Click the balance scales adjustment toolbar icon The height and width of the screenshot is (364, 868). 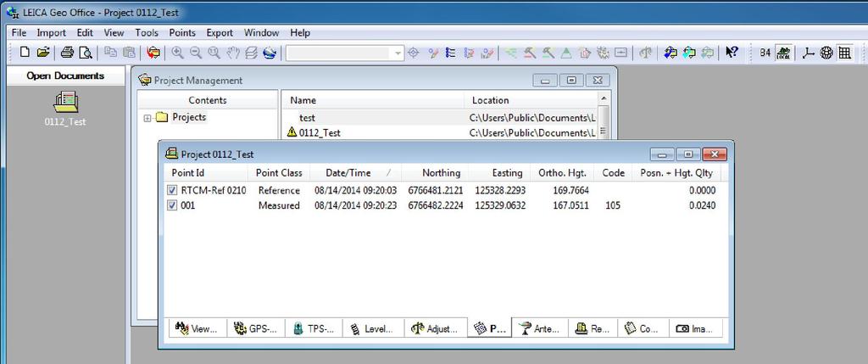point(645,53)
